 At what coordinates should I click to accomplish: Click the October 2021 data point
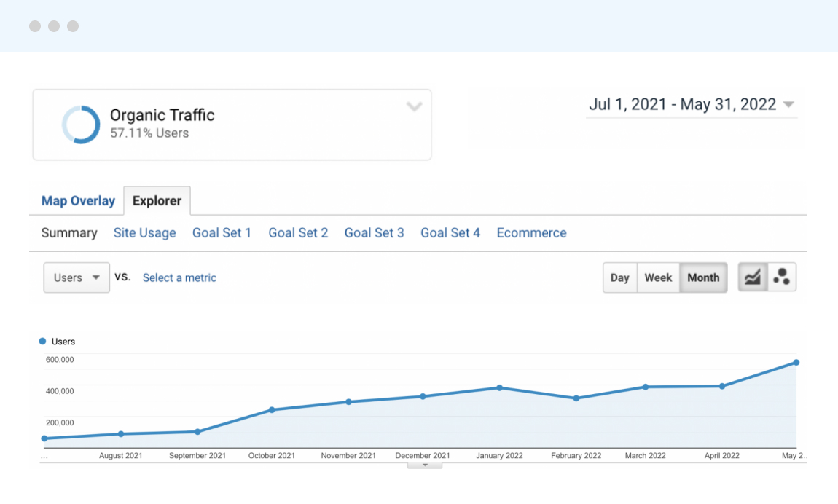click(x=272, y=410)
